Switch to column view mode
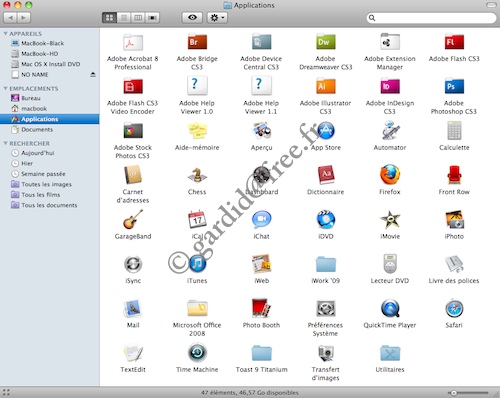 coord(138,18)
